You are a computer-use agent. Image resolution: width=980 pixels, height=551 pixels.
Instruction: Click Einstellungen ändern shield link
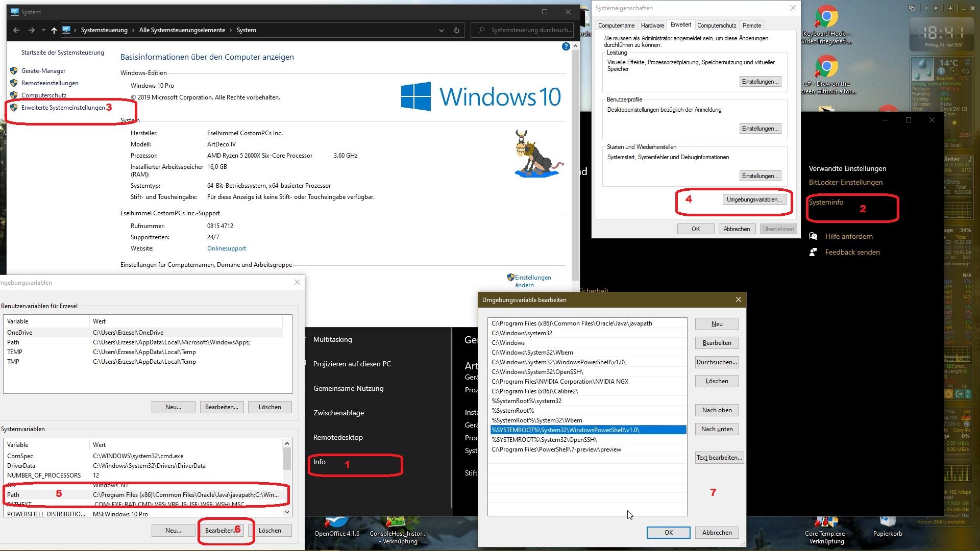(532, 281)
